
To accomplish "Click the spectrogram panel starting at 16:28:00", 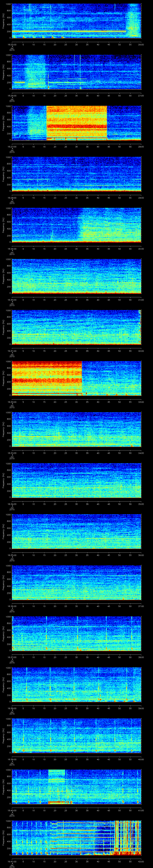I will pyautogui.click(x=76, y=174).
